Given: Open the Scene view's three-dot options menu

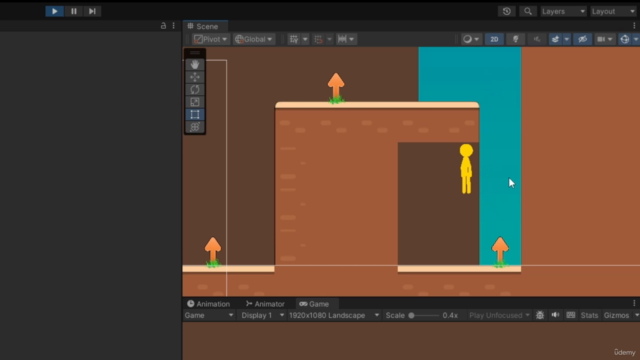Looking at the screenshot, I should click(x=634, y=26).
